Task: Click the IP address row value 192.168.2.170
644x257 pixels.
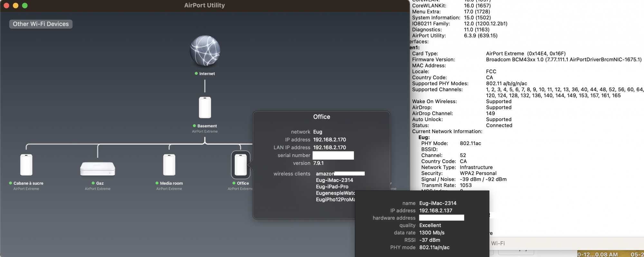Action: 329,140
